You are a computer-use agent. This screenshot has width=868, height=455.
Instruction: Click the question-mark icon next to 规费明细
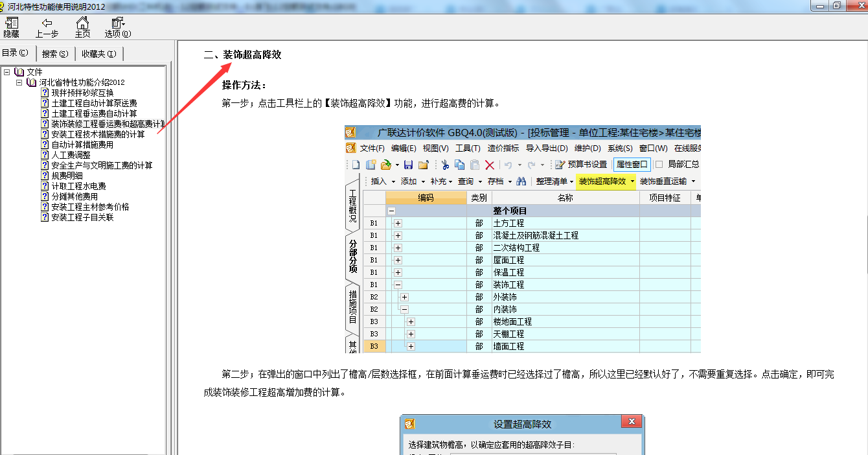[x=45, y=176]
